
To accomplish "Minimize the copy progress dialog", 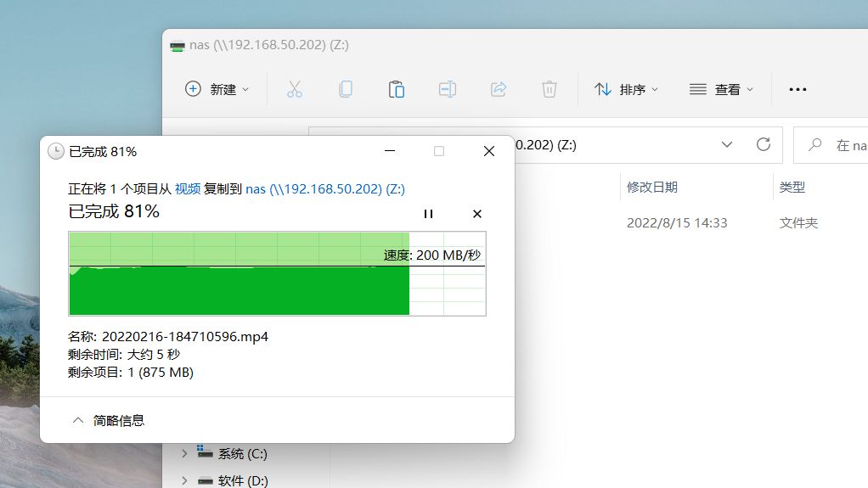I will coord(390,151).
